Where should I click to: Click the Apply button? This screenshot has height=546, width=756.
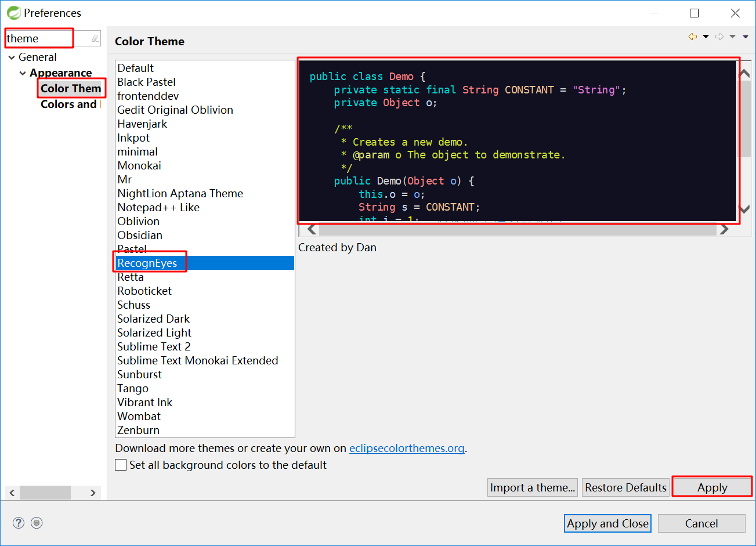pyautogui.click(x=712, y=487)
